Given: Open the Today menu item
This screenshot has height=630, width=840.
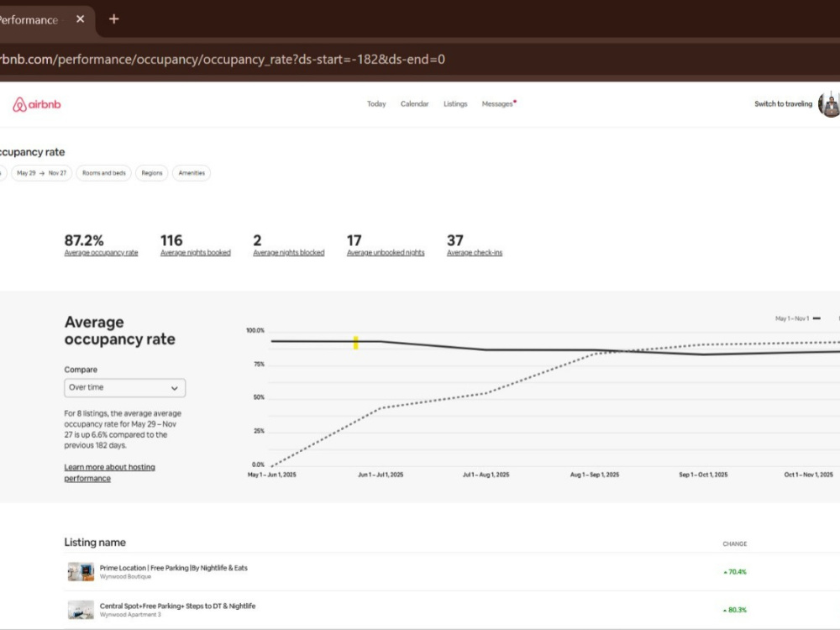Looking at the screenshot, I should (x=376, y=104).
